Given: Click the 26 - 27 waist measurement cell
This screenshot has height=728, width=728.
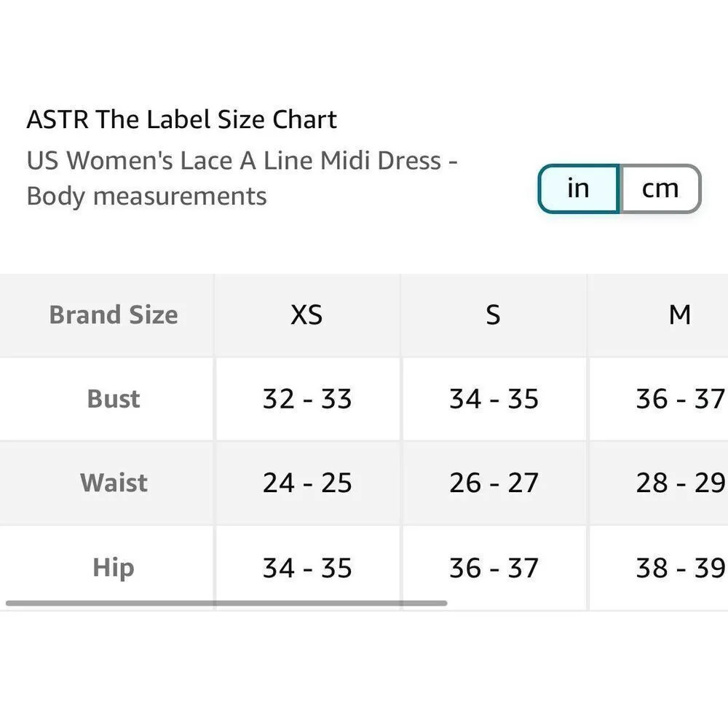Looking at the screenshot, I should pos(494,483).
